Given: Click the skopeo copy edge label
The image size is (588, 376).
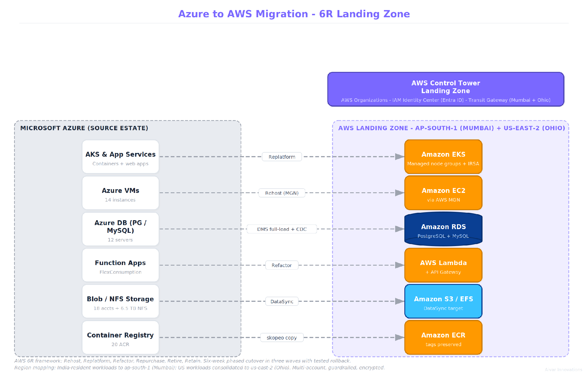Looking at the screenshot, I should (x=282, y=337).
